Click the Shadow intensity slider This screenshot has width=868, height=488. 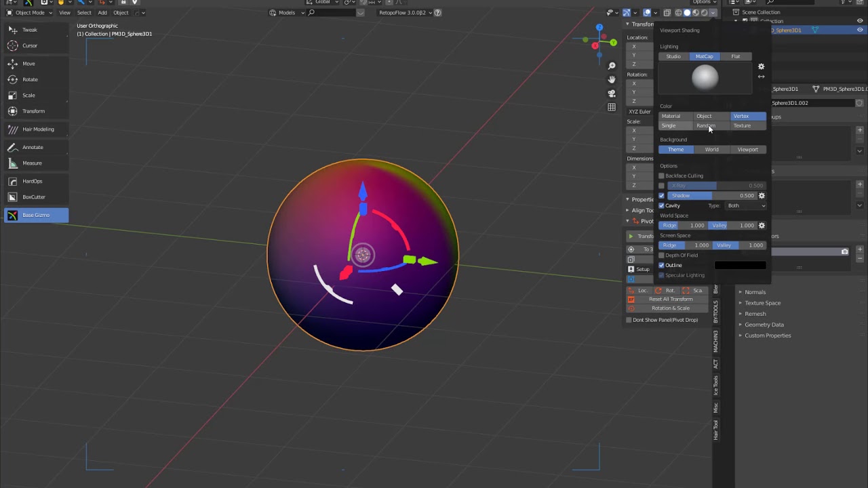click(x=711, y=196)
